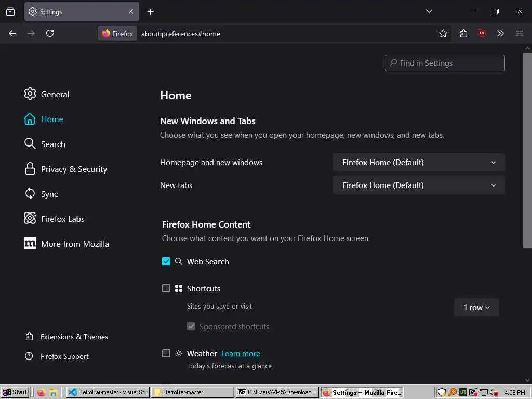Go back with the back arrow

pyautogui.click(x=12, y=33)
